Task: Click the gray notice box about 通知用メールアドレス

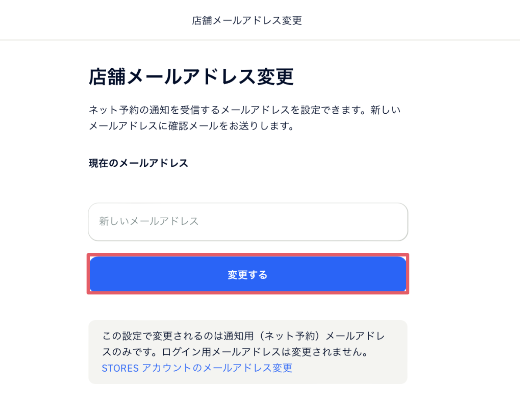Action: click(x=248, y=352)
